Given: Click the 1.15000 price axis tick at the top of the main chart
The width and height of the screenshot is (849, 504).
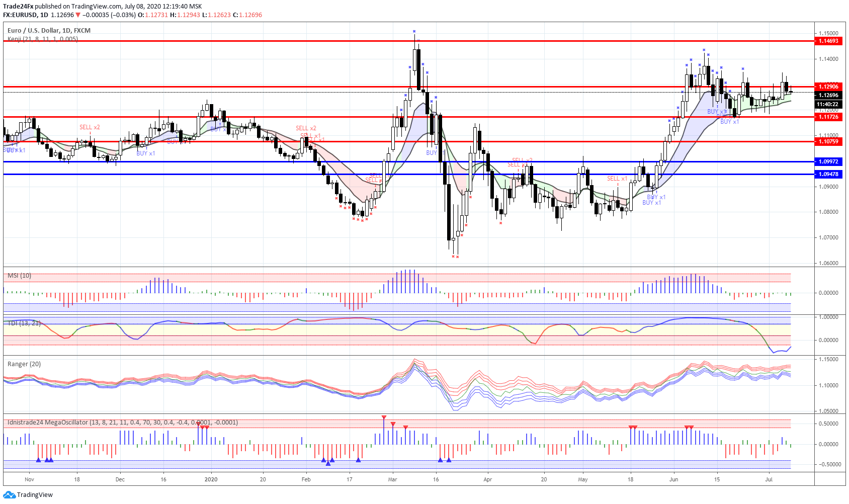Looking at the screenshot, I should point(828,33).
